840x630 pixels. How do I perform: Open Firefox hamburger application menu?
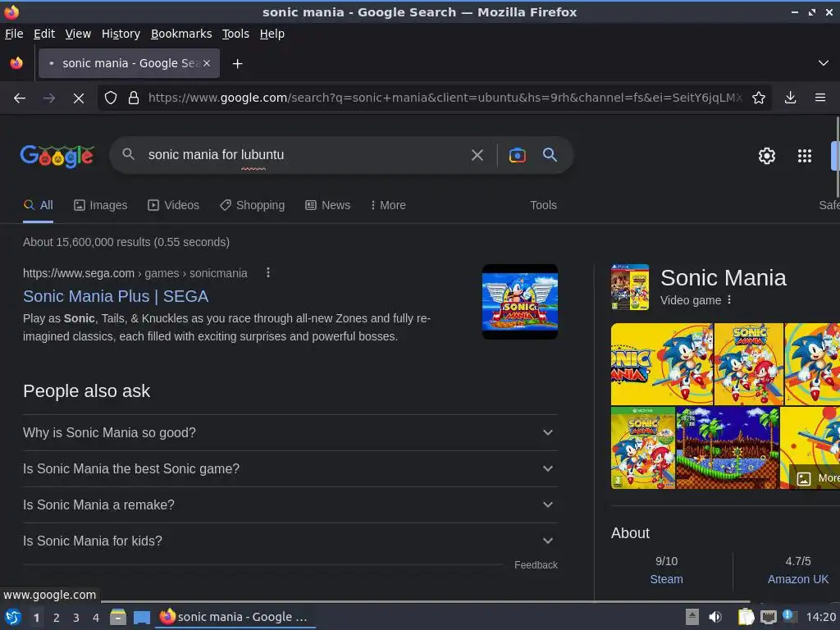coord(820,98)
